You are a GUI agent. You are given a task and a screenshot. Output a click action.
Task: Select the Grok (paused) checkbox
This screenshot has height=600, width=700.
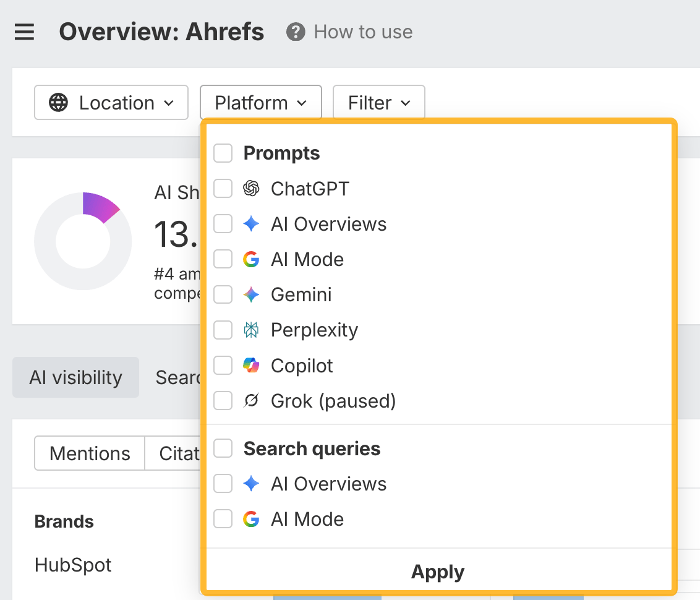pyautogui.click(x=223, y=400)
